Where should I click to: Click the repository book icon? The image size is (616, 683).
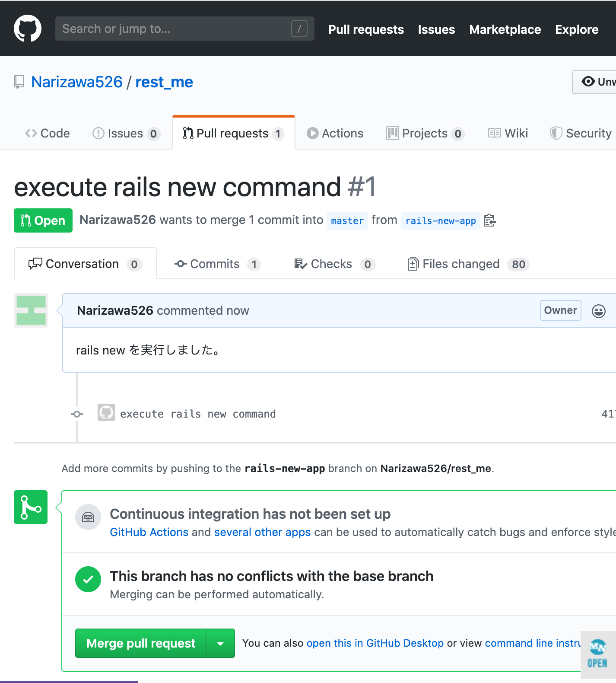click(x=19, y=82)
